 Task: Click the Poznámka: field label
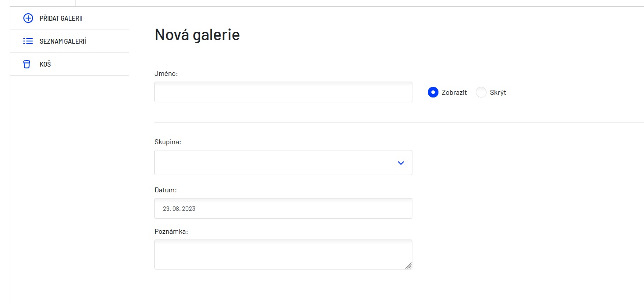pos(171,231)
